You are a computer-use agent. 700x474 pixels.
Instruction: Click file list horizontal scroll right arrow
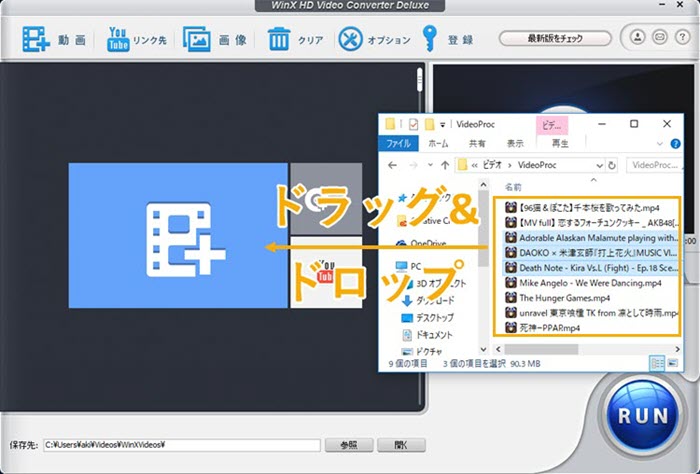coord(677,349)
